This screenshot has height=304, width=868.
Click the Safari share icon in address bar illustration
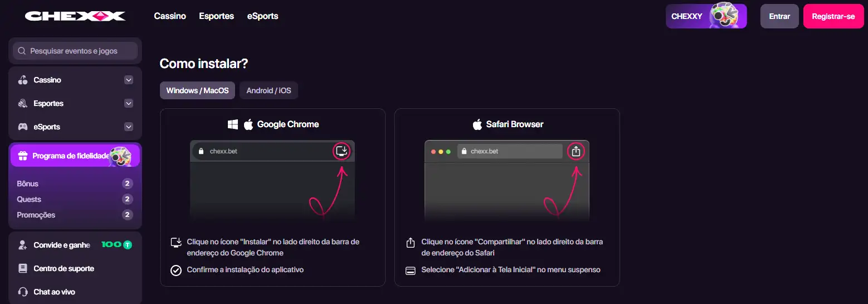(x=577, y=151)
